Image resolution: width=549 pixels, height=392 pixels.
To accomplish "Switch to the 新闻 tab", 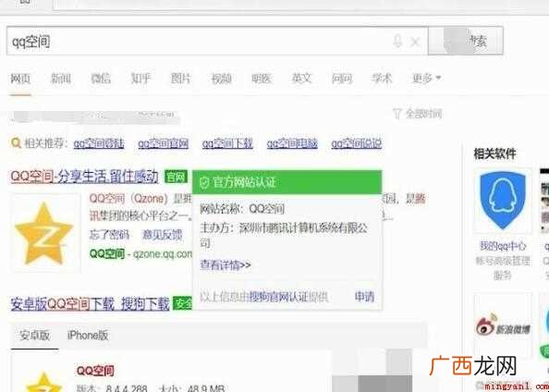I will [x=61, y=78].
